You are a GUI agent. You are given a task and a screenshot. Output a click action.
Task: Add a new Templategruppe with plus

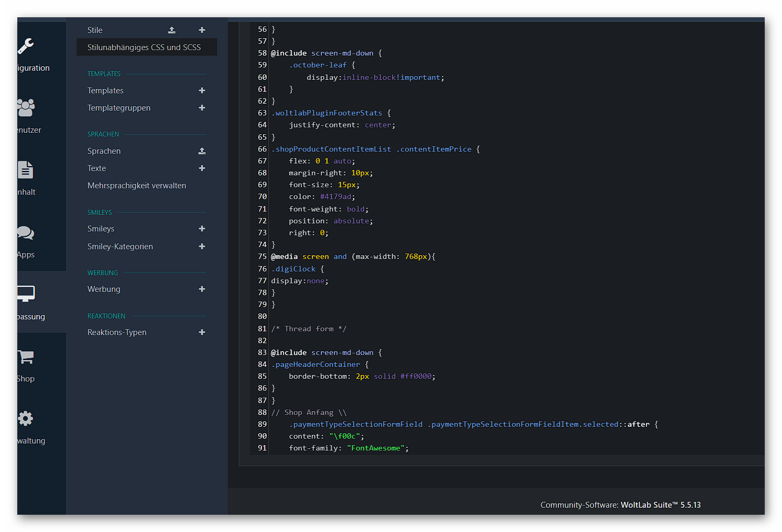(202, 108)
